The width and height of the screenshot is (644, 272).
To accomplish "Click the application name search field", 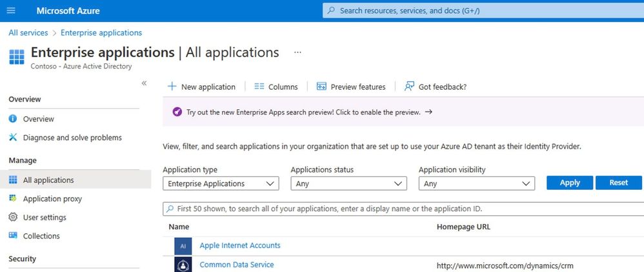I will (x=400, y=209).
